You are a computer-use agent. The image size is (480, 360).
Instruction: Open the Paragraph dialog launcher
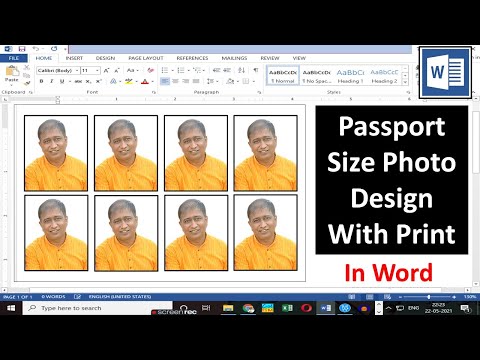259,92
